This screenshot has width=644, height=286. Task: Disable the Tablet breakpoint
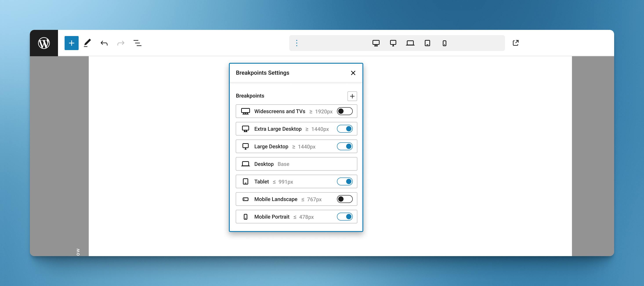(344, 181)
